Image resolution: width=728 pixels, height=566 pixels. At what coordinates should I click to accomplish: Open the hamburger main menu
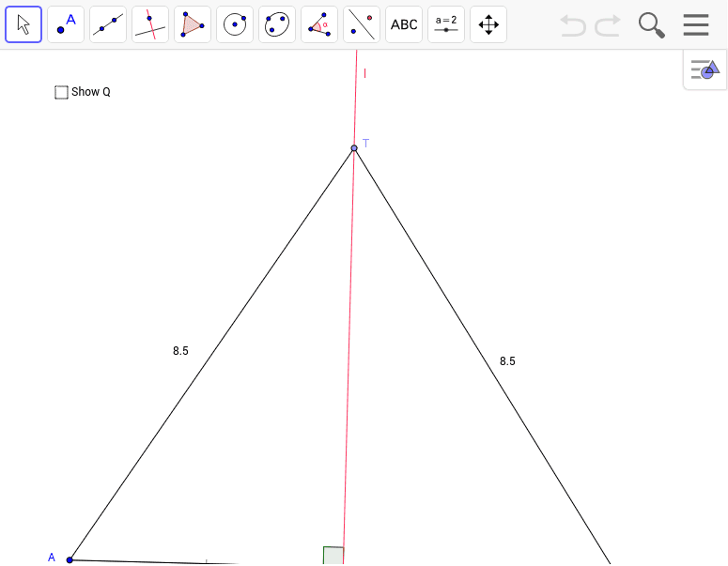click(x=695, y=25)
